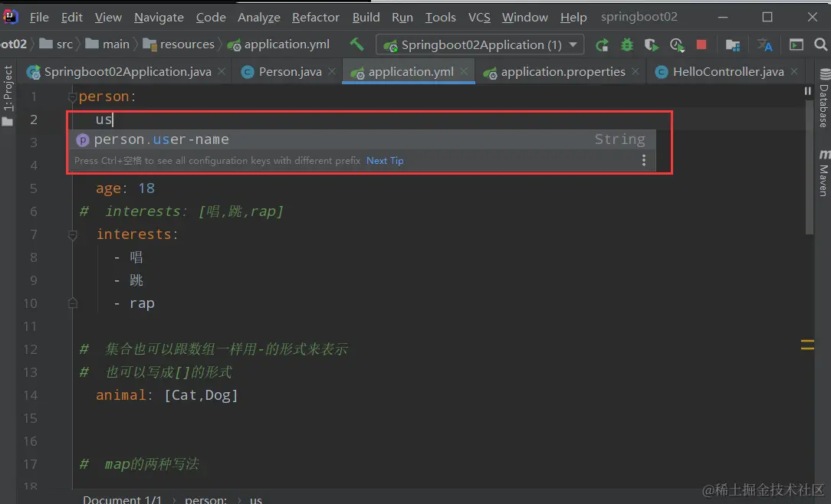
Task: Open the Code menu
Action: pos(211,18)
